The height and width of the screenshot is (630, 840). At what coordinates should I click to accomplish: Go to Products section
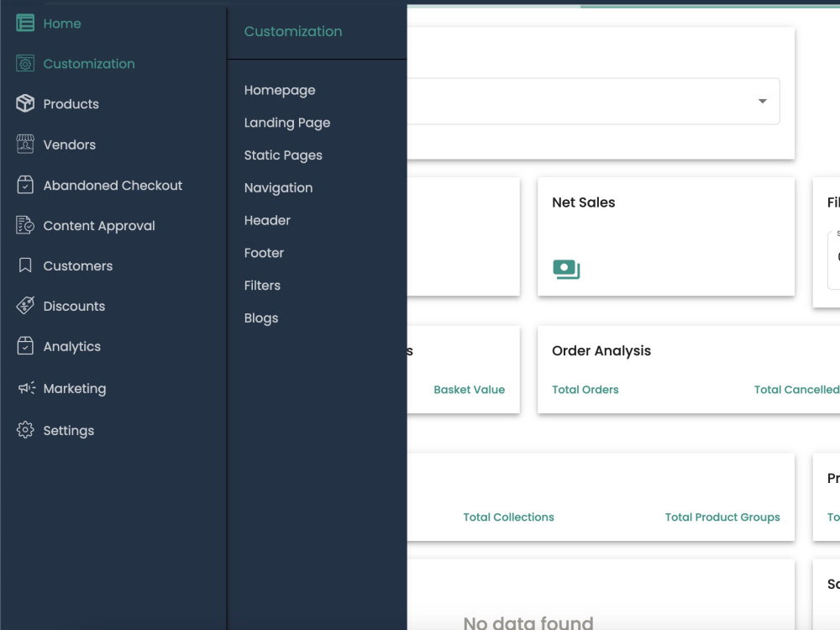71,104
